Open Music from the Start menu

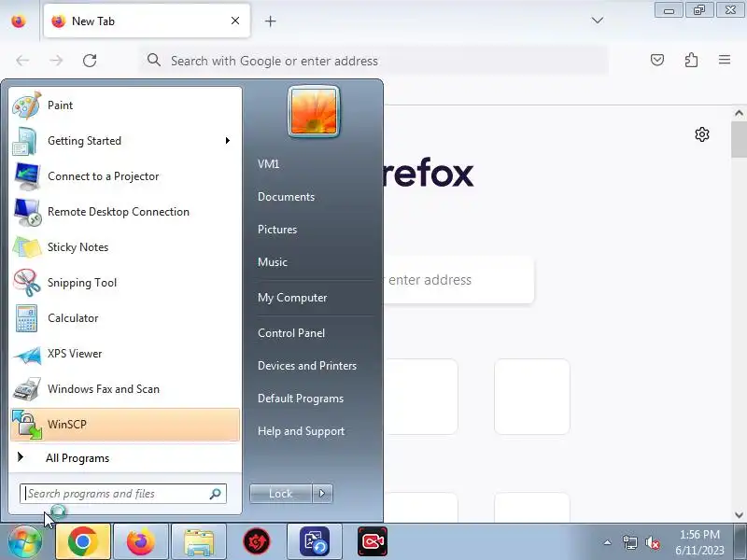point(273,262)
